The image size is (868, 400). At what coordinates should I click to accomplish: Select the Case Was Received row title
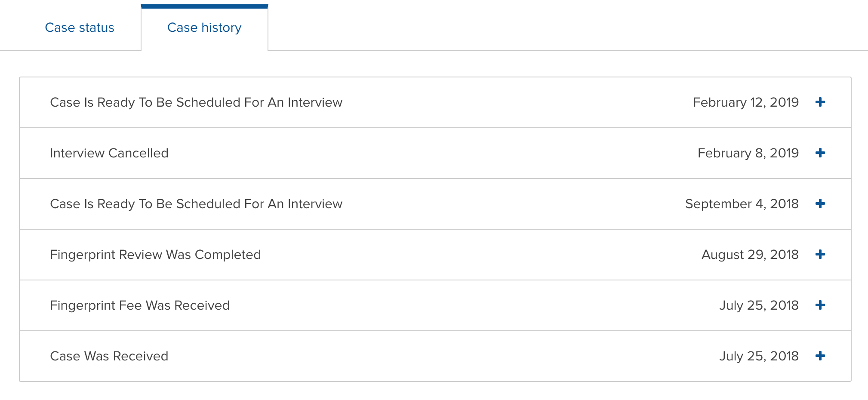point(109,356)
